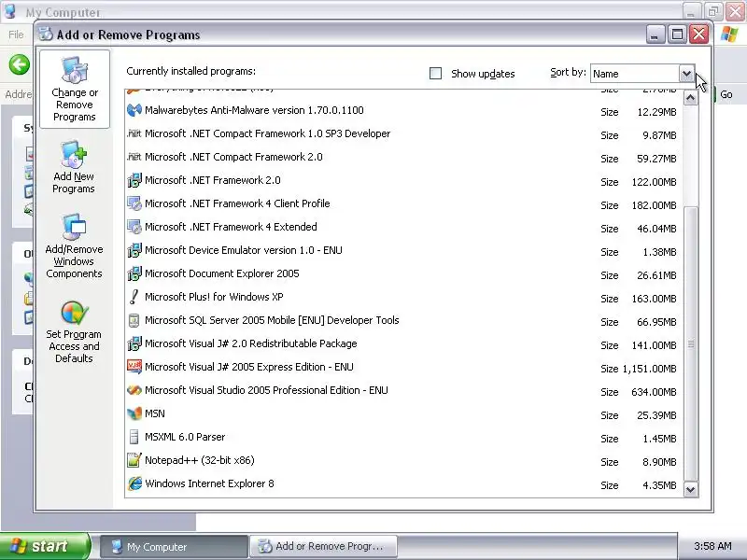Click the Microsoft Device Emulator icon
Image resolution: width=747 pixels, height=560 pixels.
click(134, 250)
